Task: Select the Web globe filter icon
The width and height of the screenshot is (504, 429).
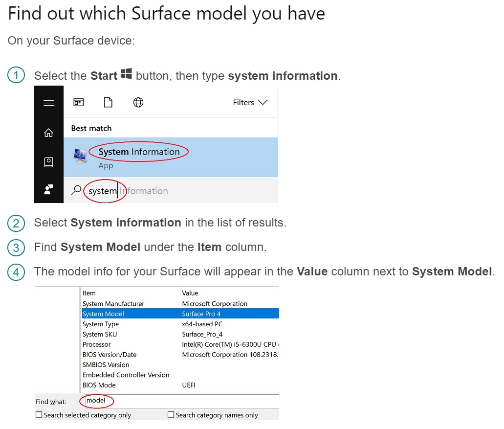Action: click(x=138, y=102)
